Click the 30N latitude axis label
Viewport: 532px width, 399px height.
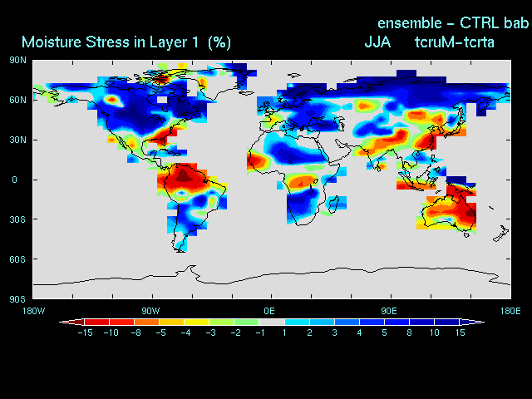tap(17, 140)
